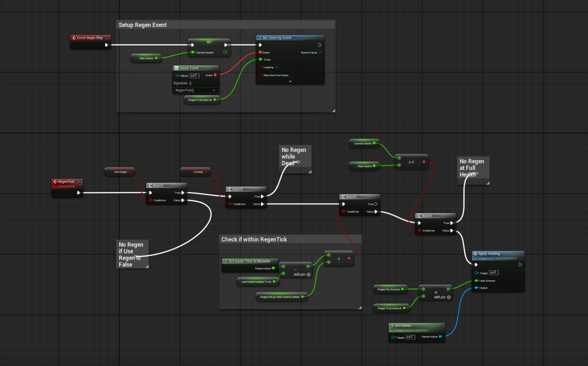This screenshot has height=366, width=588.
Task: Click the Time pin on Set Timer by Event
Action: (260, 60)
